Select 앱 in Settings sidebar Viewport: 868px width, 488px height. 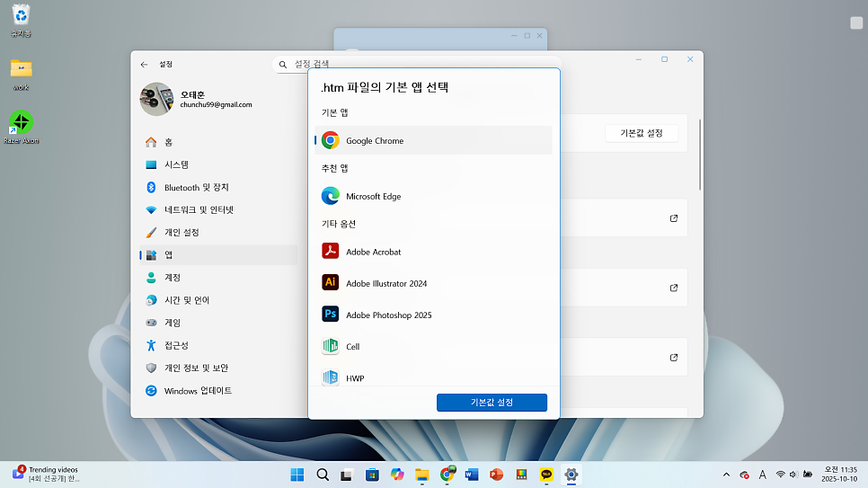[x=218, y=255]
